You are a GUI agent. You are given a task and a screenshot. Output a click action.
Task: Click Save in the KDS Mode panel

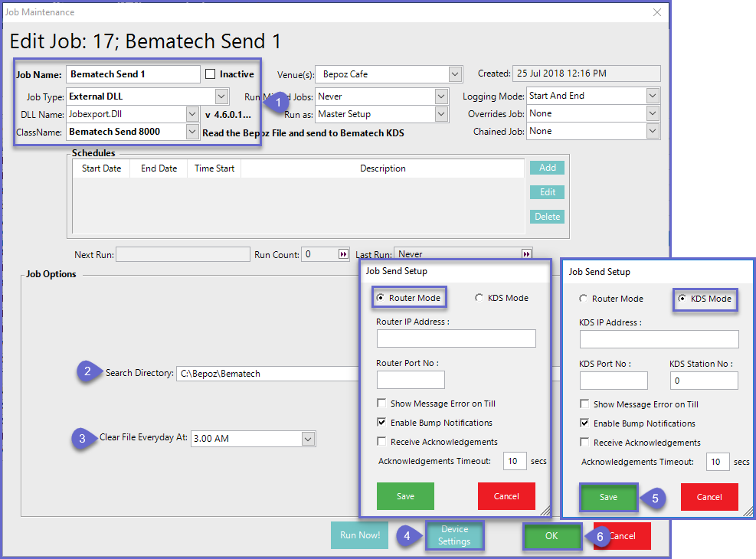608,497
